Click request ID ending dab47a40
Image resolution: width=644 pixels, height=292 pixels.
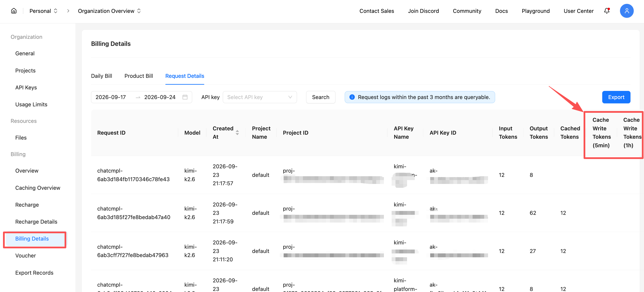(x=134, y=213)
